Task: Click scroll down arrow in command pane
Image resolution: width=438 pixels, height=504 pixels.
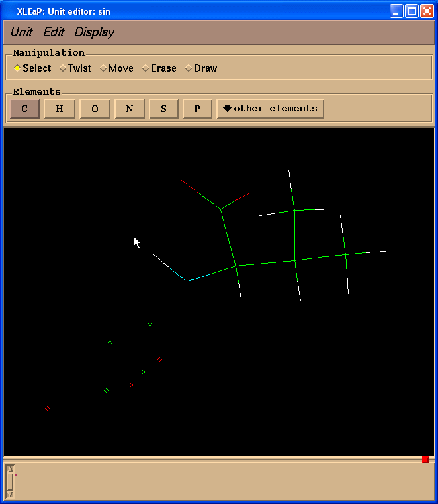Action: pos(10,494)
